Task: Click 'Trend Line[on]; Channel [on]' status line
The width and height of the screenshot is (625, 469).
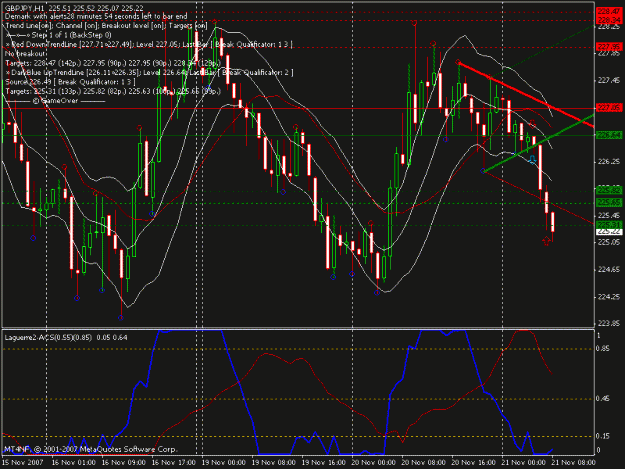Action: (106, 26)
